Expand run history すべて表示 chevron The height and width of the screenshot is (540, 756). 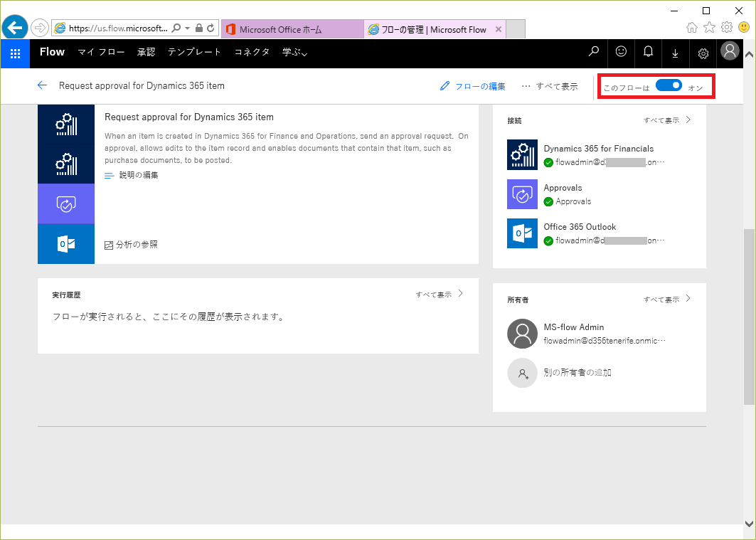click(461, 293)
